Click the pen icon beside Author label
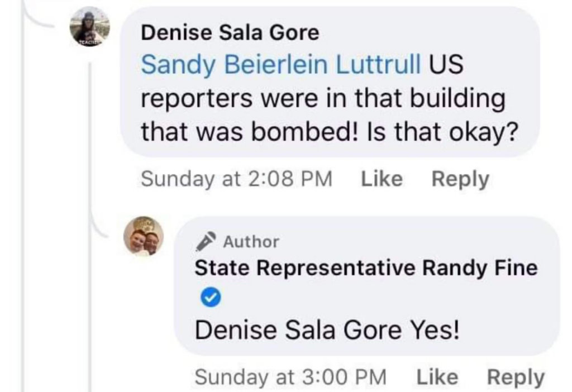572x392 pixels. coord(206,240)
